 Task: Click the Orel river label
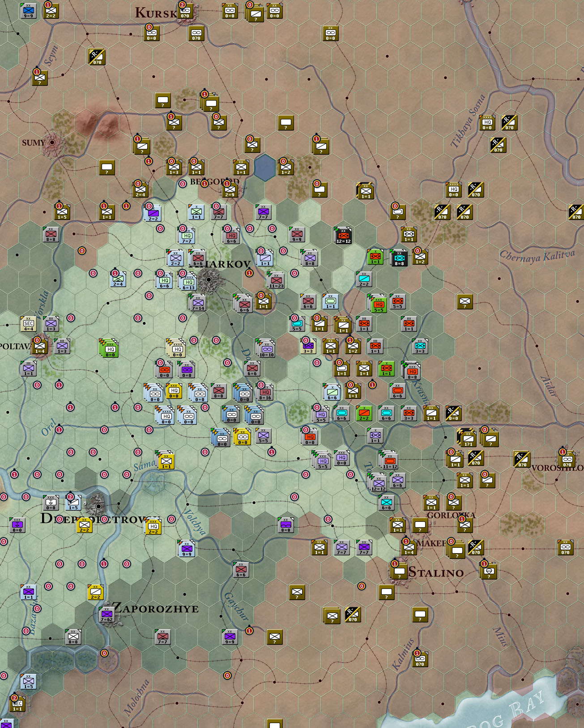coord(49,427)
